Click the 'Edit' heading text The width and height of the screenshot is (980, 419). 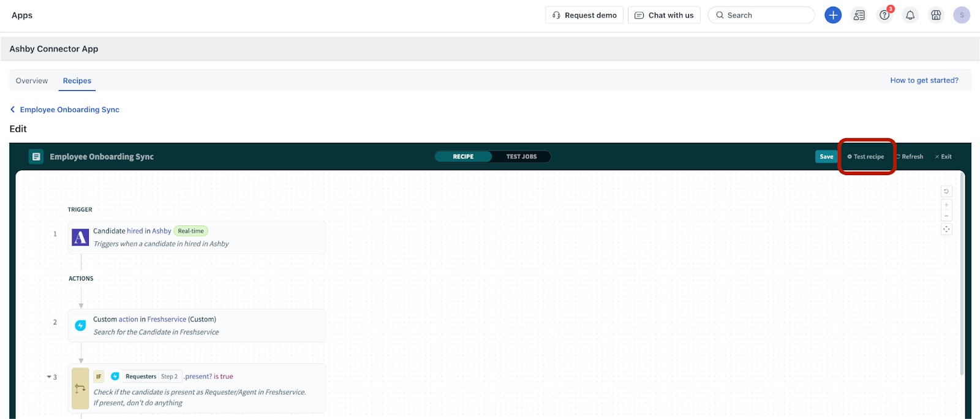pos(18,129)
